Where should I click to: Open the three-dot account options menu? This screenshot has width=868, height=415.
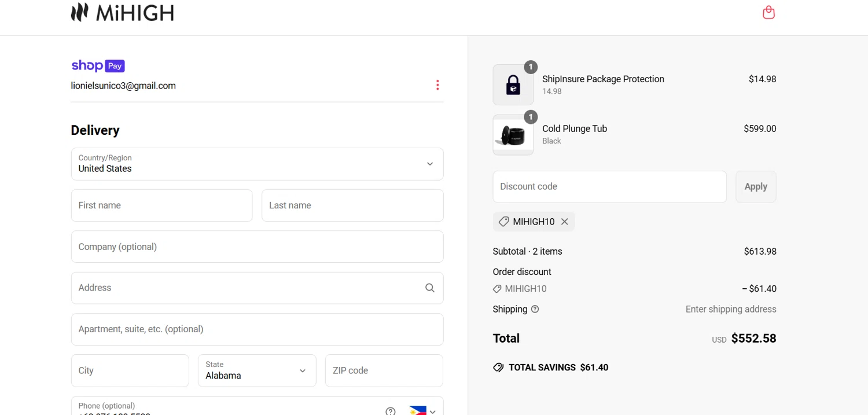(x=437, y=85)
